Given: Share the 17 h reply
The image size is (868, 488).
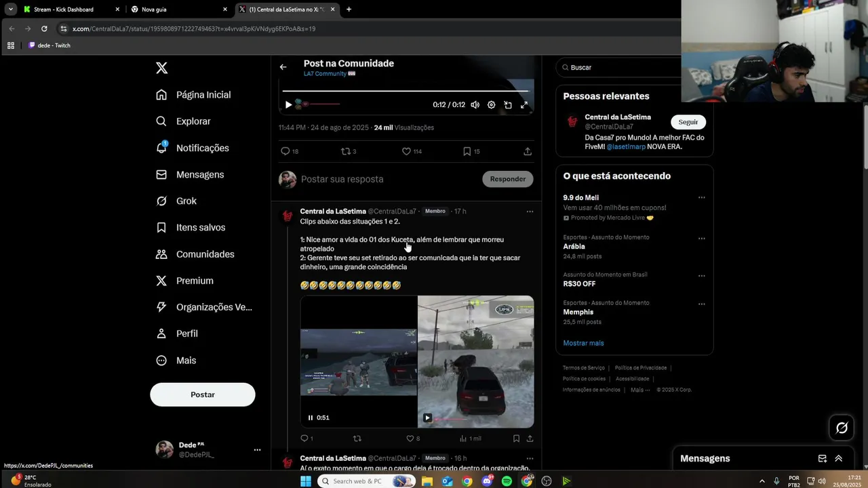Looking at the screenshot, I should 530,439.
